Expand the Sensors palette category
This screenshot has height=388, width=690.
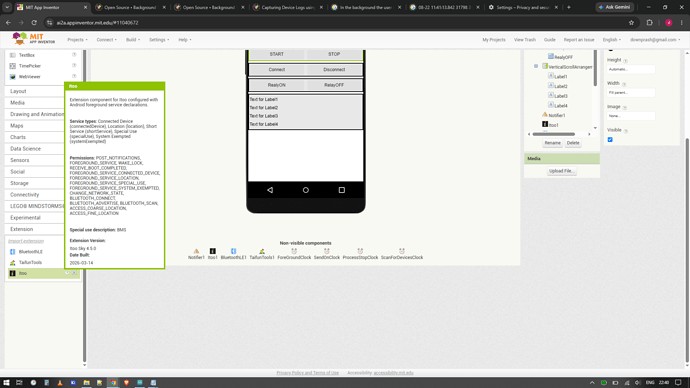click(x=35, y=160)
